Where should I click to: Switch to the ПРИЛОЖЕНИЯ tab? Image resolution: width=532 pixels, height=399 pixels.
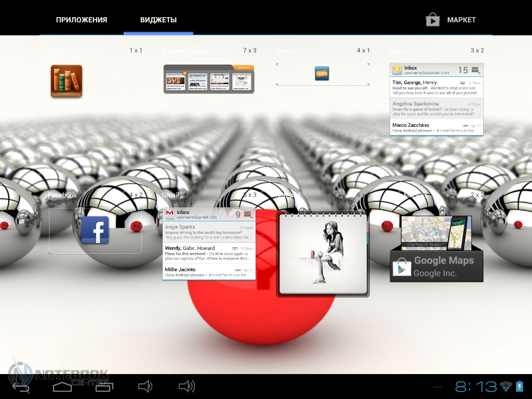point(82,20)
